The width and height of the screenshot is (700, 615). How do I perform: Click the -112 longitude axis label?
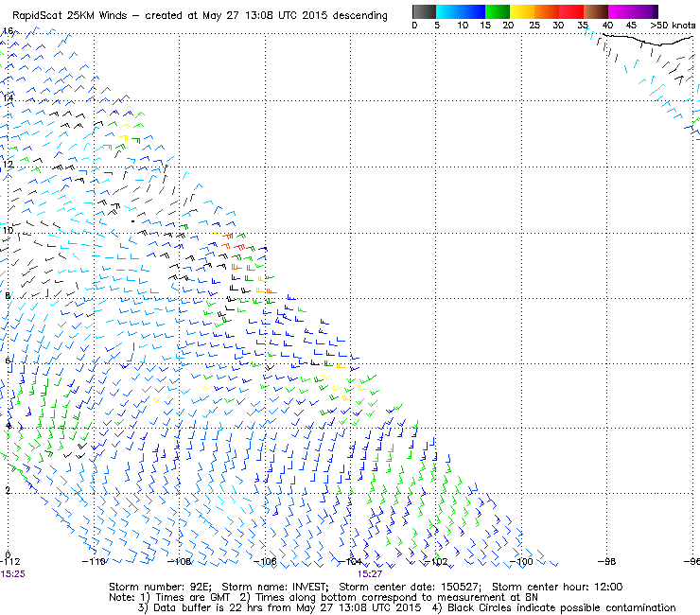click(x=9, y=562)
